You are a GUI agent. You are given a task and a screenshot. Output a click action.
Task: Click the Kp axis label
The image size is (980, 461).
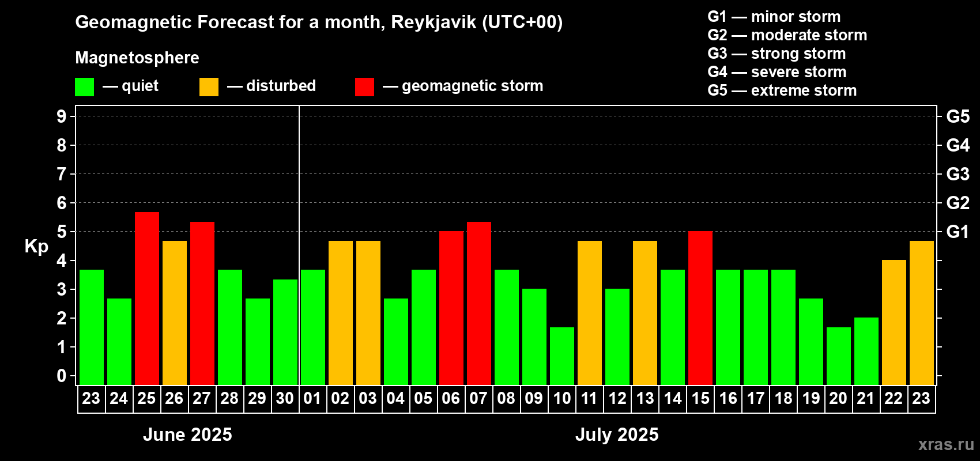pos(36,247)
